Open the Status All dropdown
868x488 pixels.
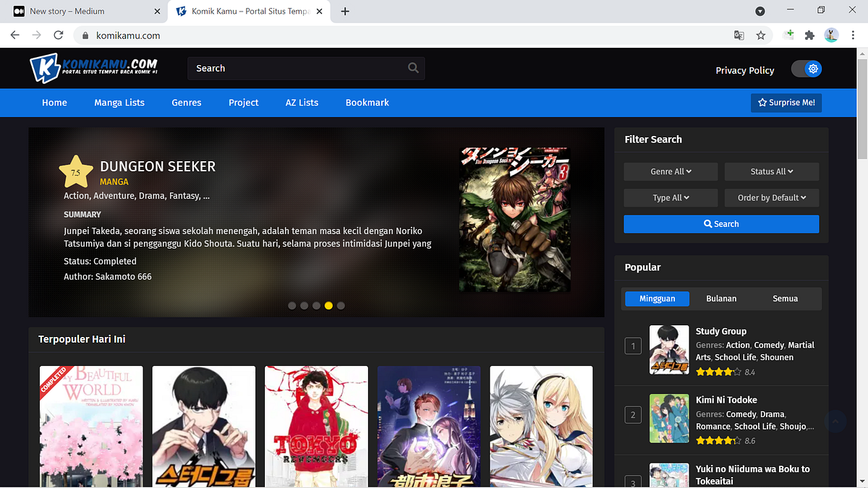[772, 171]
